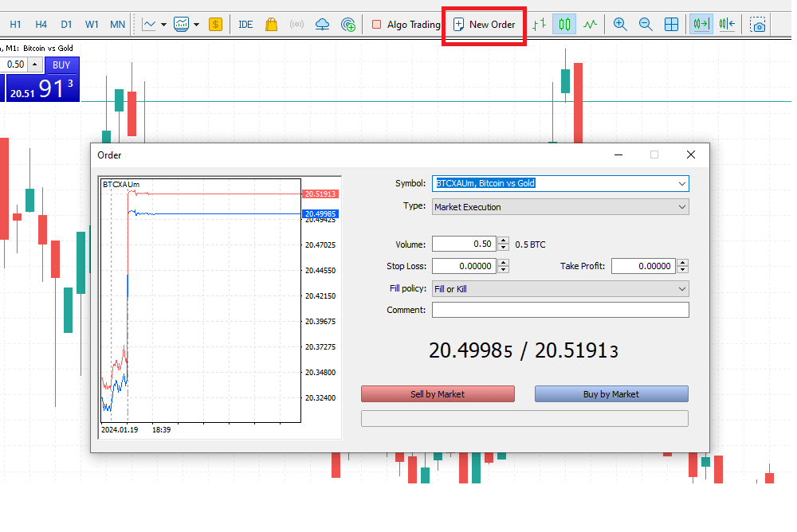
Task: Select the candlestick chart display icon
Action: (x=563, y=24)
